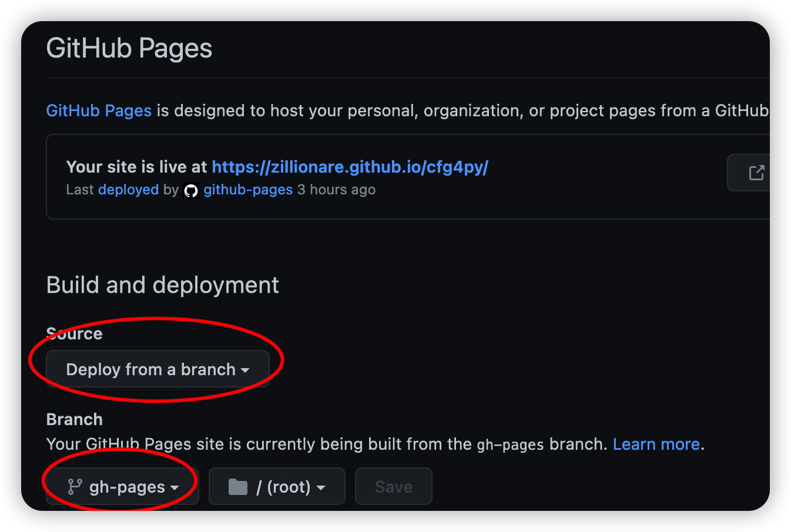Open the '/ (root)' folder dropdown

277,487
